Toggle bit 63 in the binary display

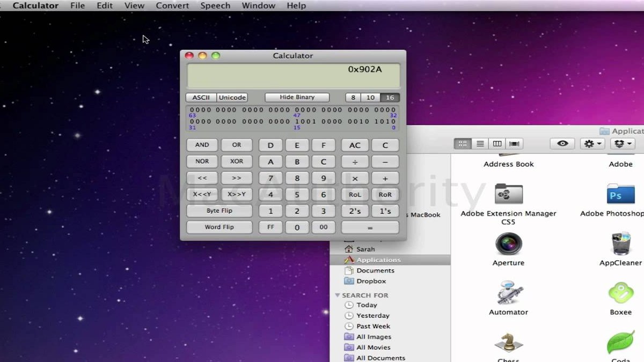point(193,110)
